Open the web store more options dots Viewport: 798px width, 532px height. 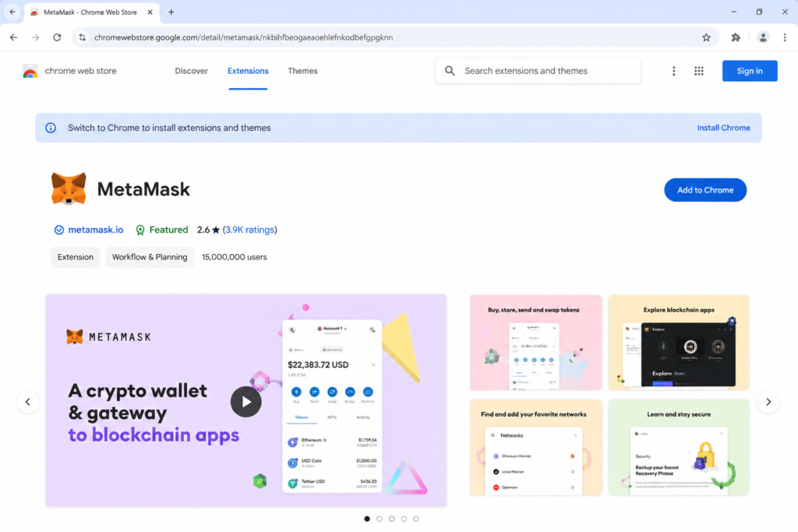pos(673,71)
